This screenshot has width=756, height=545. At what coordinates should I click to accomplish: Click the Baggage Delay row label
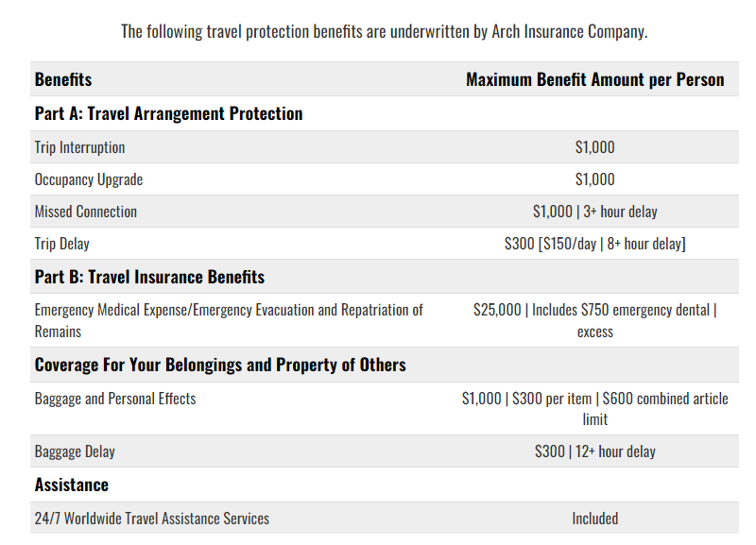tap(75, 451)
